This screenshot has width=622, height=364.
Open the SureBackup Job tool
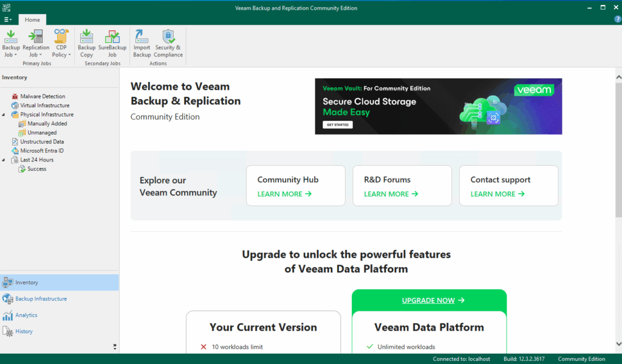pos(112,41)
